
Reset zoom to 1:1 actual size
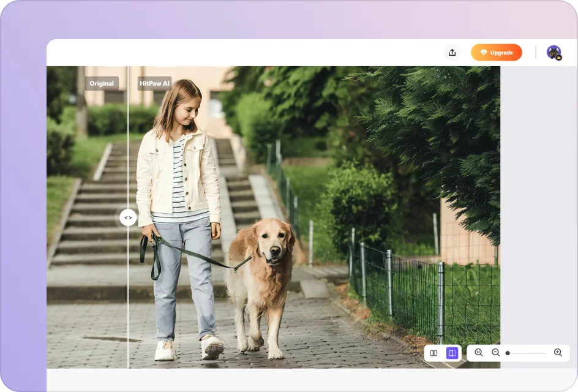click(479, 353)
